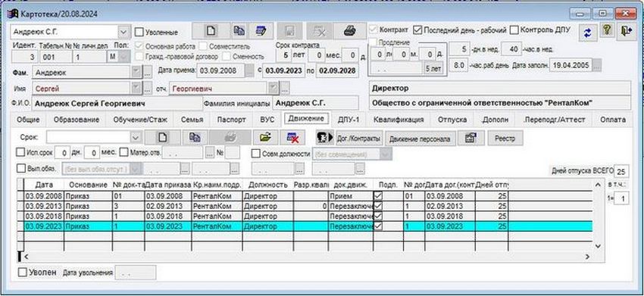Toggle Последний день - рабочий checkbox
This screenshot has height=296, width=644.
coord(417,30)
